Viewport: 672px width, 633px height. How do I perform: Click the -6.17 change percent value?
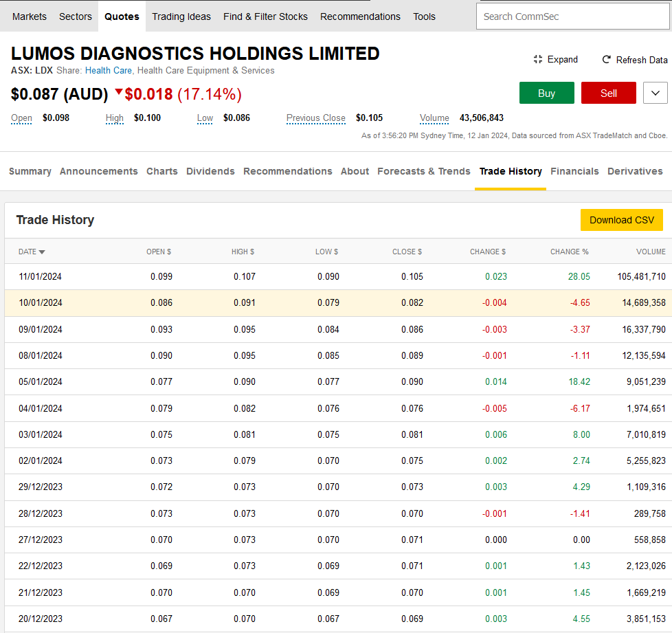pos(580,408)
